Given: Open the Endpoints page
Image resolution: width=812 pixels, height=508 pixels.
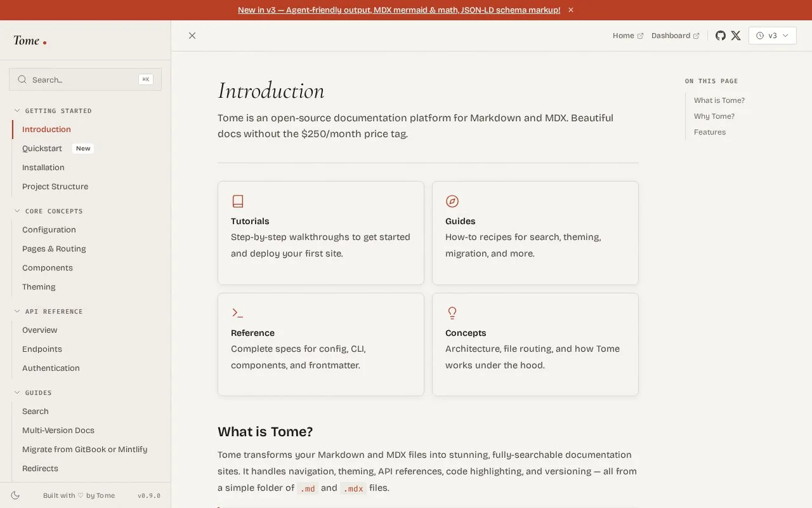Looking at the screenshot, I should pos(42,349).
